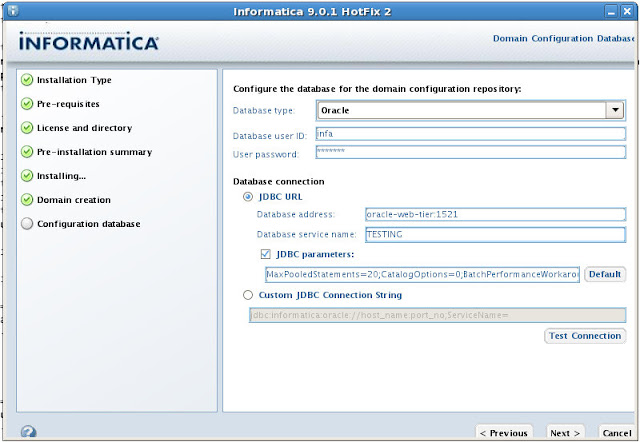Click the Pre-requisites step label
This screenshot has height=442, width=640.
[x=68, y=104]
